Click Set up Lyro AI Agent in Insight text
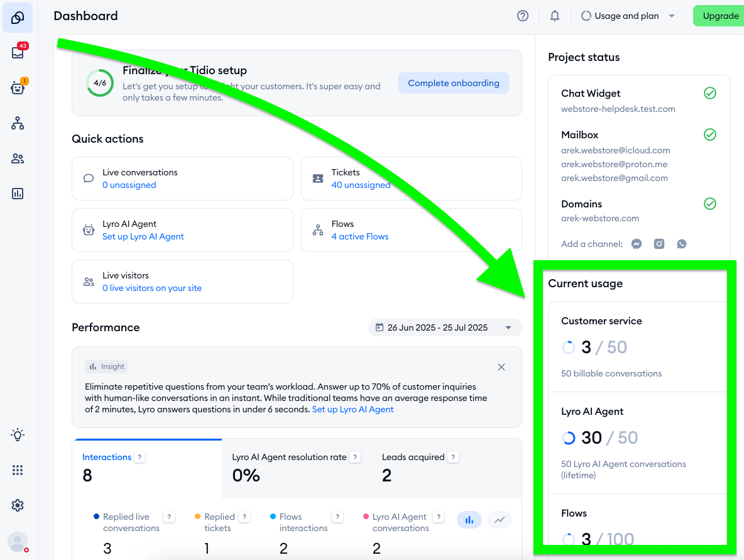This screenshot has width=744, height=560. pos(353,409)
